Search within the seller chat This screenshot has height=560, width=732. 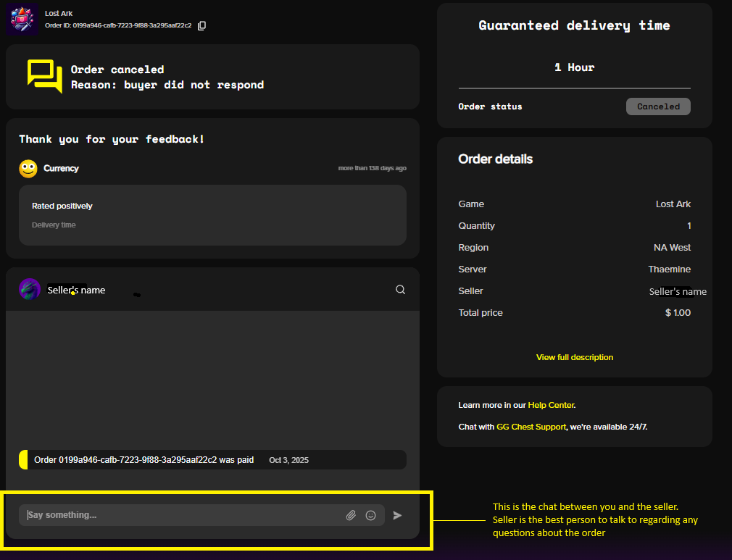400,290
